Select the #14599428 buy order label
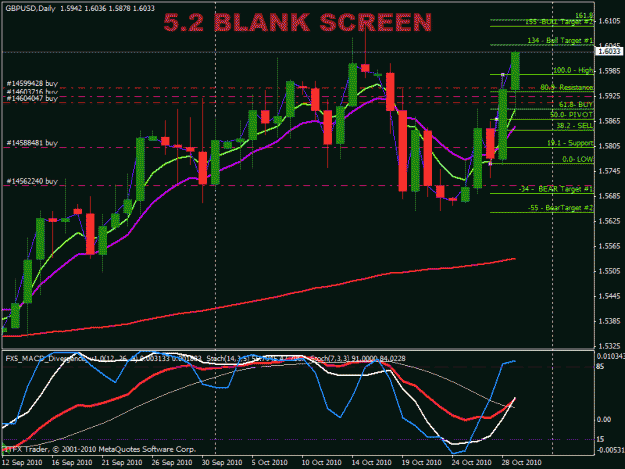The image size is (625, 469). click(x=32, y=84)
